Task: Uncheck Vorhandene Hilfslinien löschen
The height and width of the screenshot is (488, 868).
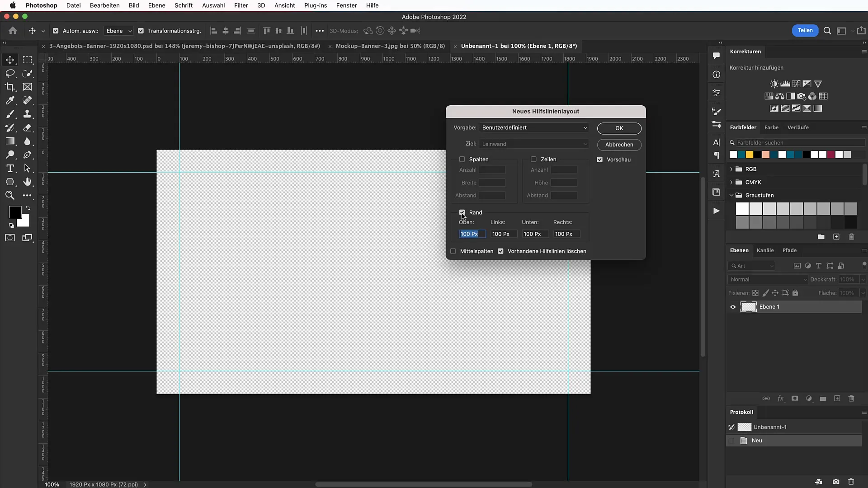Action: (x=500, y=251)
